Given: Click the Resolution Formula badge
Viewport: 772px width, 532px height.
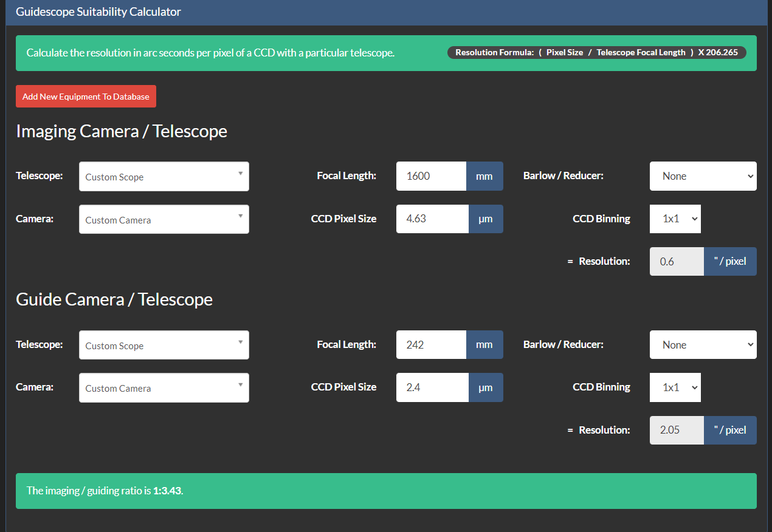Looking at the screenshot, I should (596, 53).
